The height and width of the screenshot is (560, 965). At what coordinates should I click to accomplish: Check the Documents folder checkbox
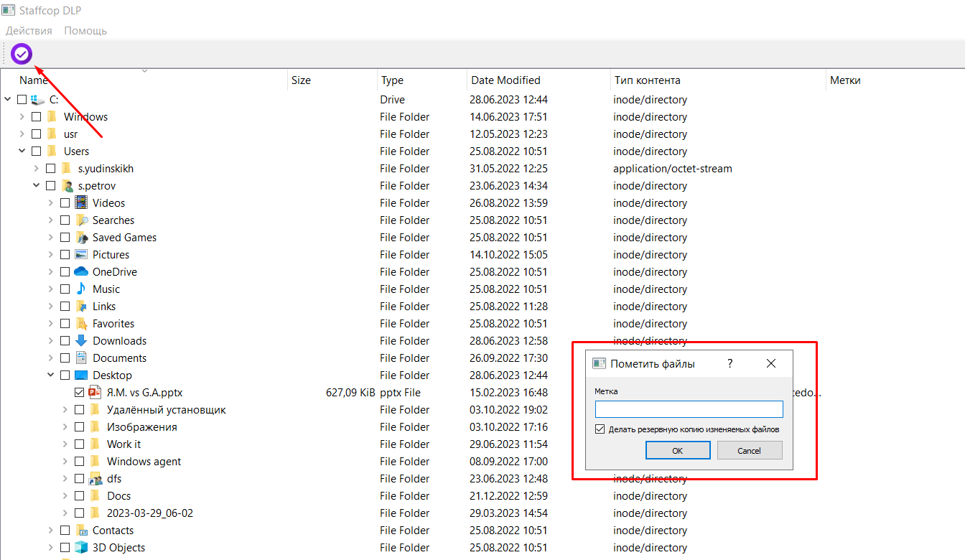(65, 358)
